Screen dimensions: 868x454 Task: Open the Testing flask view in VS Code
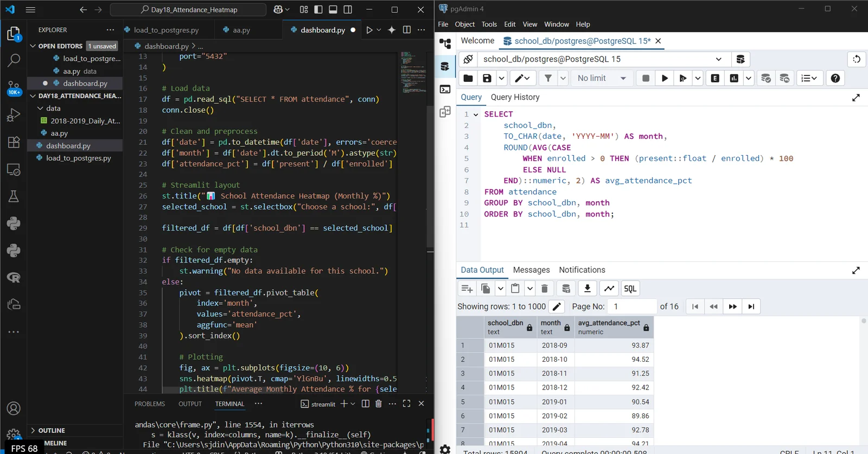14,196
